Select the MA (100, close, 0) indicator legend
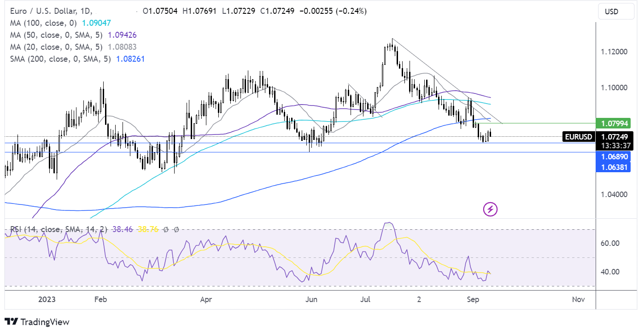644x332 pixels. [x=44, y=23]
